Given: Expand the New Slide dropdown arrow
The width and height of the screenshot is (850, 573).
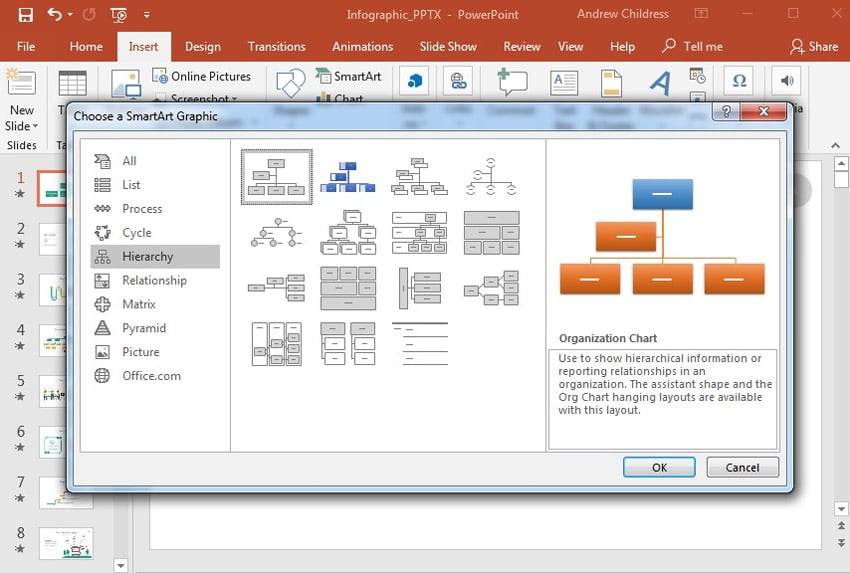Looking at the screenshot, I should point(35,127).
